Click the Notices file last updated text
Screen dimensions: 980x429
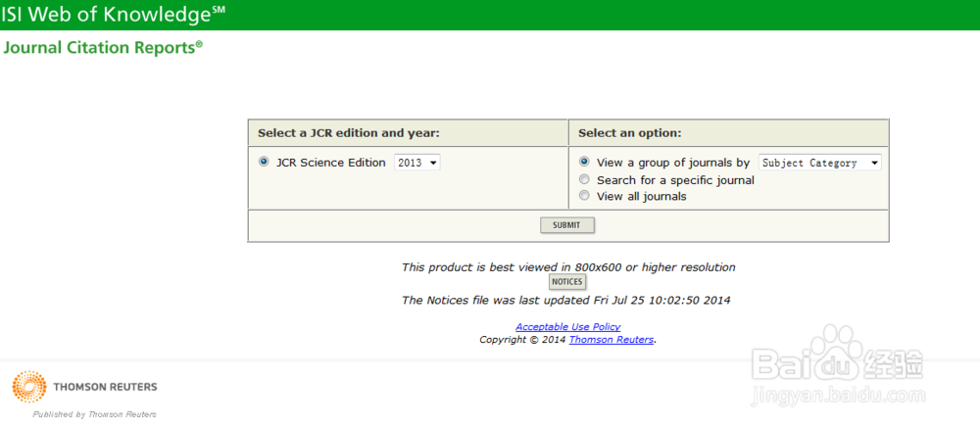click(565, 300)
